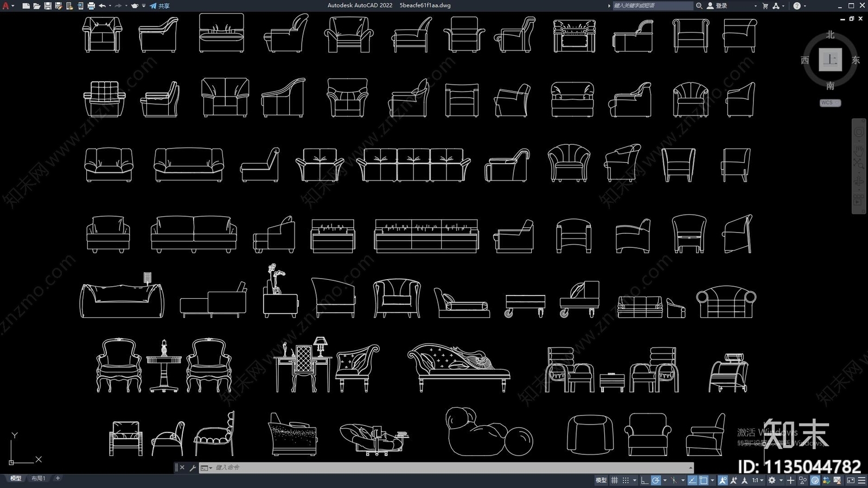Expand the Help dropdown arrow
This screenshot has height=488, width=868.
(x=805, y=6)
